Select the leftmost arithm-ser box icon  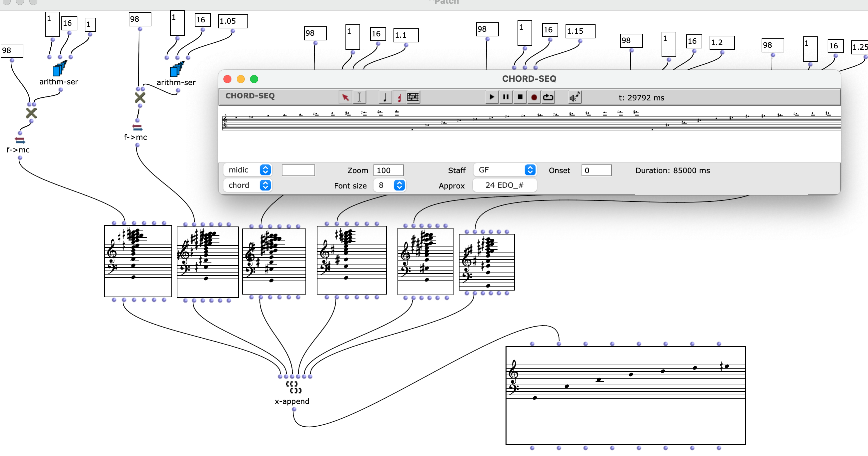pyautogui.click(x=60, y=69)
